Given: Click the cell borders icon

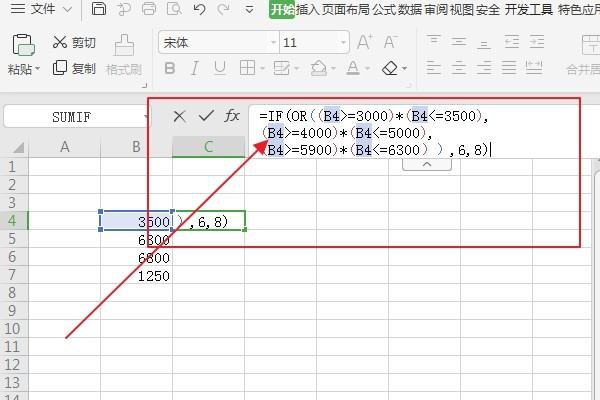Looking at the screenshot, I should click(x=247, y=69).
